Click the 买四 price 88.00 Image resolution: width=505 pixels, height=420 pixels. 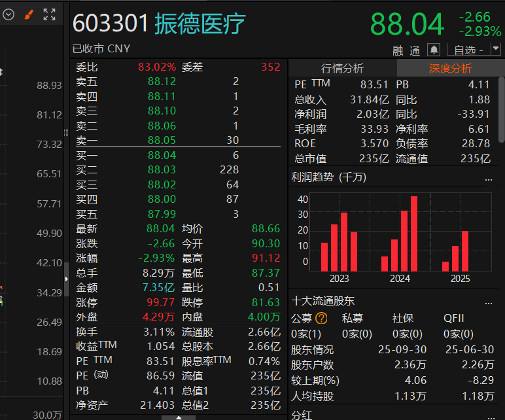(x=162, y=199)
